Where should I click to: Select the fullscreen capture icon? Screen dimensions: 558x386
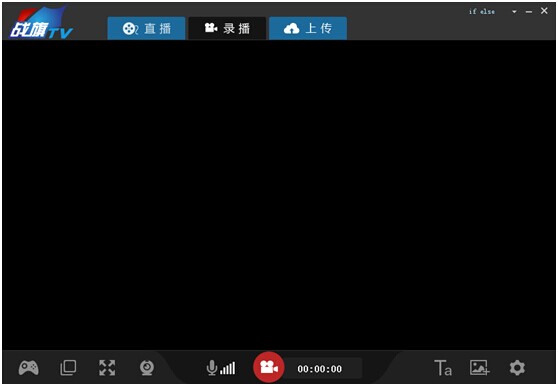[x=107, y=368]
